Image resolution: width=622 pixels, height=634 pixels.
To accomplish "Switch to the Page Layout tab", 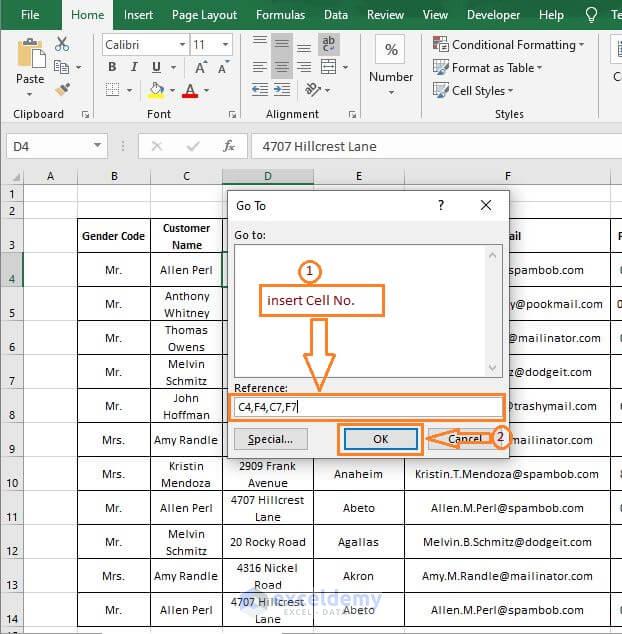I will tap(204, 15).
